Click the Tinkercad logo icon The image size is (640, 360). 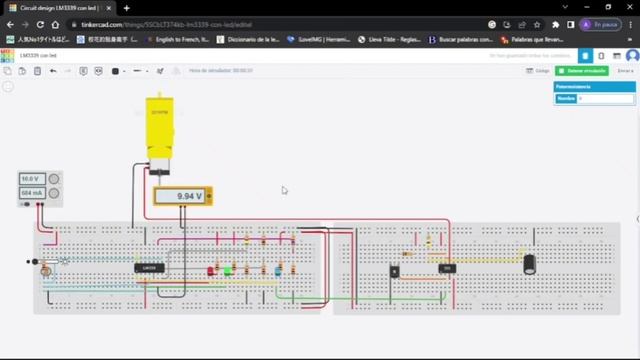tap(7, 56)
